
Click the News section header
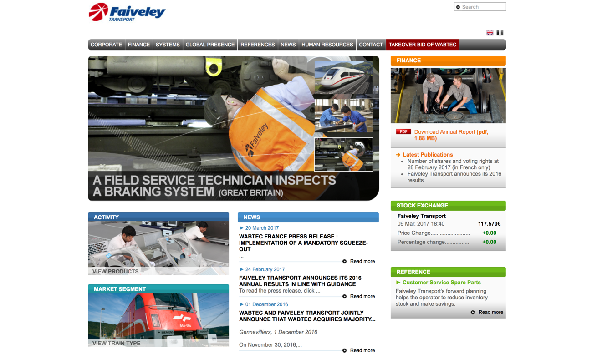308,217
